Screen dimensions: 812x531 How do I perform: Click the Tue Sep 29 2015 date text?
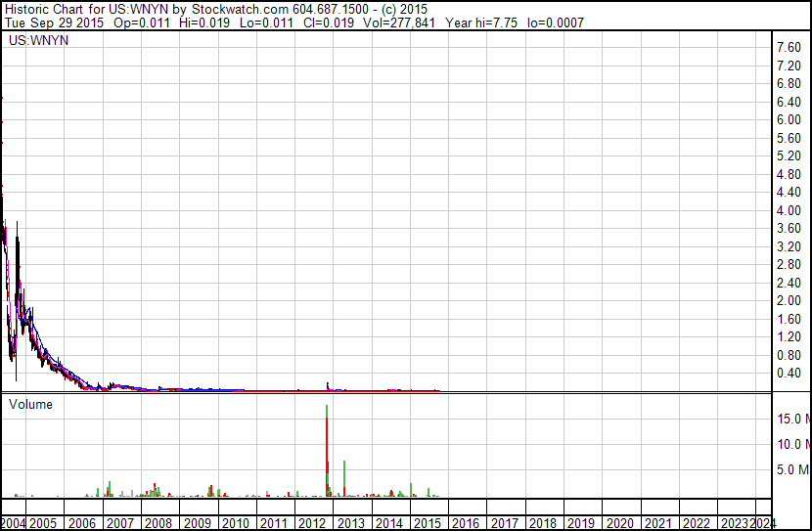(x=54, y=22)
